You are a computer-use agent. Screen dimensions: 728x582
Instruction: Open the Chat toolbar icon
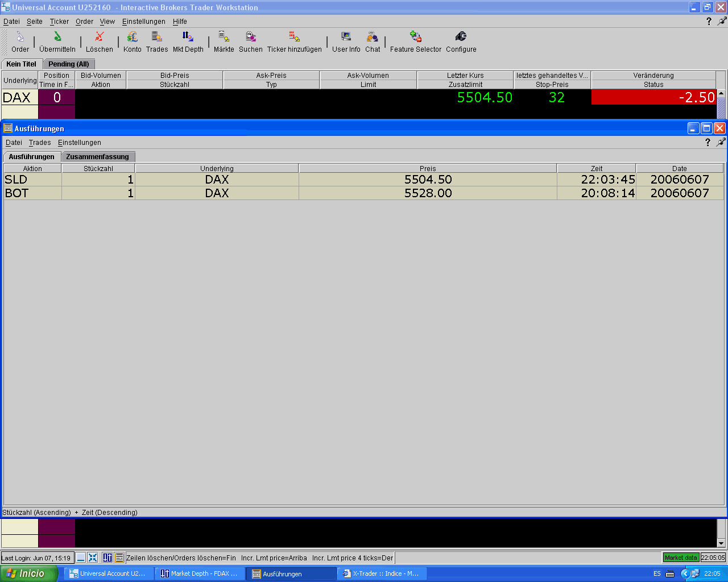click(373, 42)
